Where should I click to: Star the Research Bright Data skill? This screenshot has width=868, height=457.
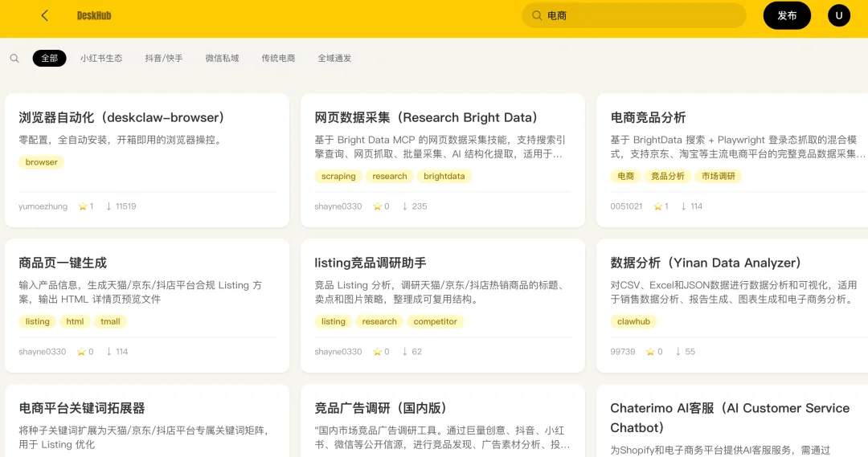coord(378,206)
